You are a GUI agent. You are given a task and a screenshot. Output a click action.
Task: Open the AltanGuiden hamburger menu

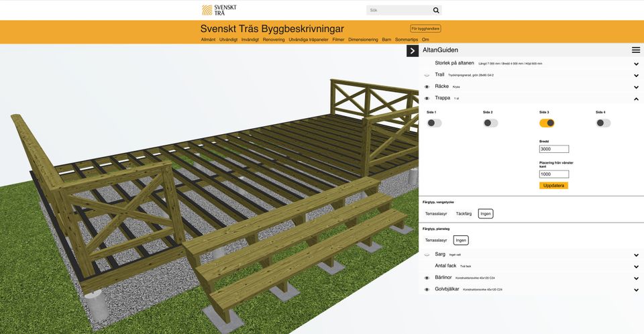[636, 50]
